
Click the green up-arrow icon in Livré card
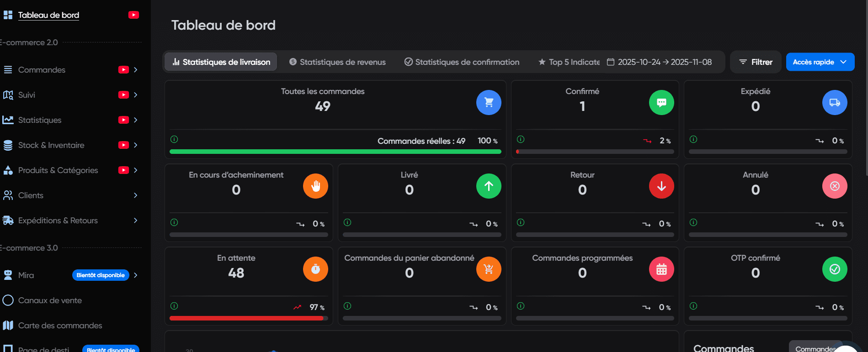pyautogui.click(x=489, y=186)
